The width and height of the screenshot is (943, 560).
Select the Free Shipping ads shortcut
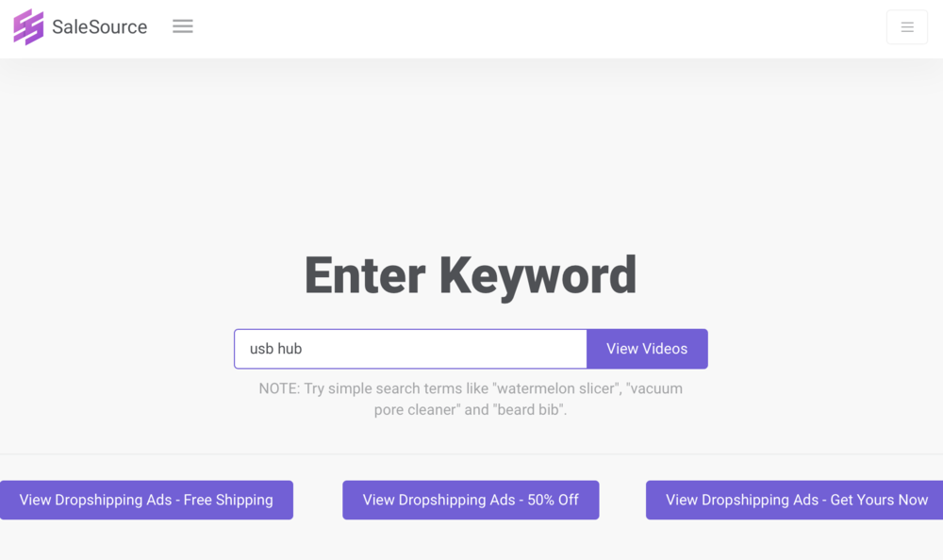click(146, 500)
